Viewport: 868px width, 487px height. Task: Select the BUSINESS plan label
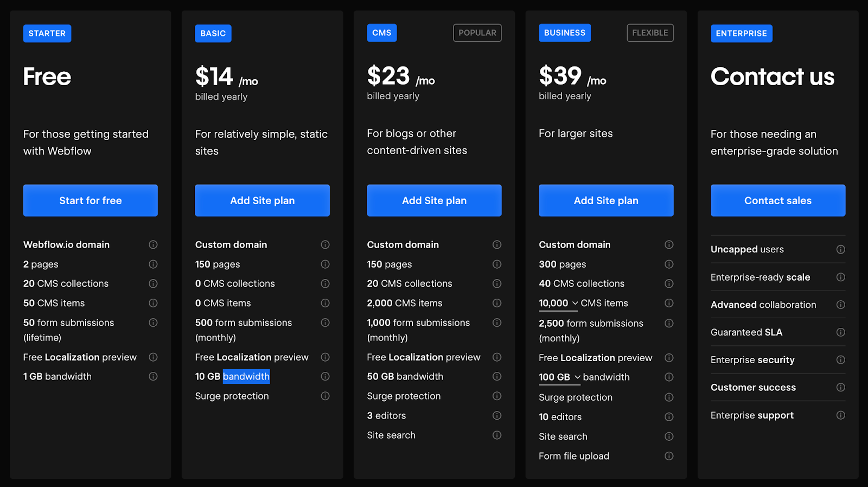[565, 33]
